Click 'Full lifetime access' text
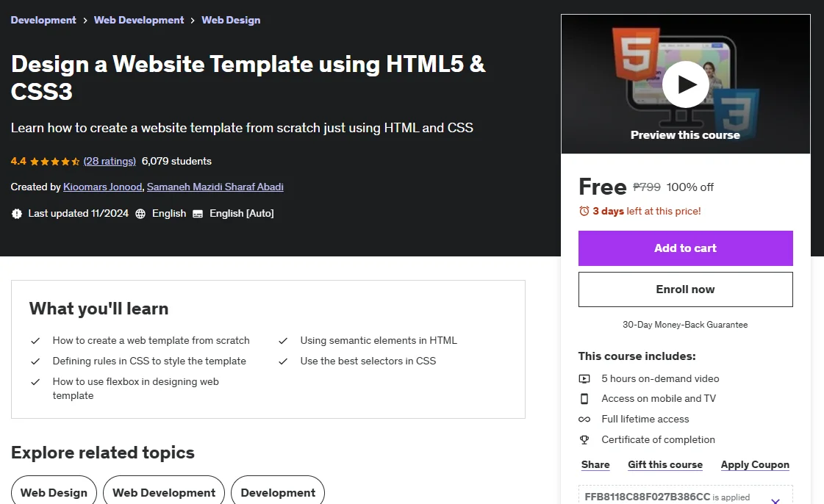This screenshot has width=824, height=504. click(x=645, y=419)
